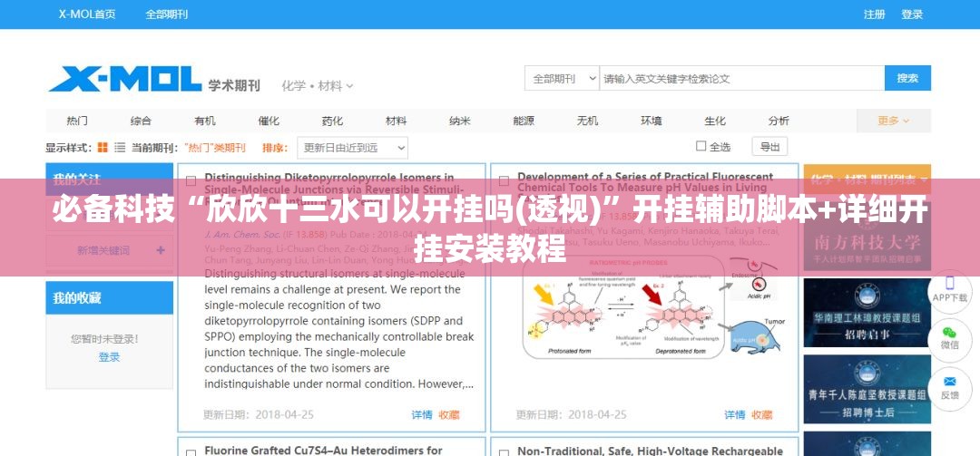The width and height of the screenshot is (980, 456).
Task: Select the 生化 category tab
Action: click(715, 121)
